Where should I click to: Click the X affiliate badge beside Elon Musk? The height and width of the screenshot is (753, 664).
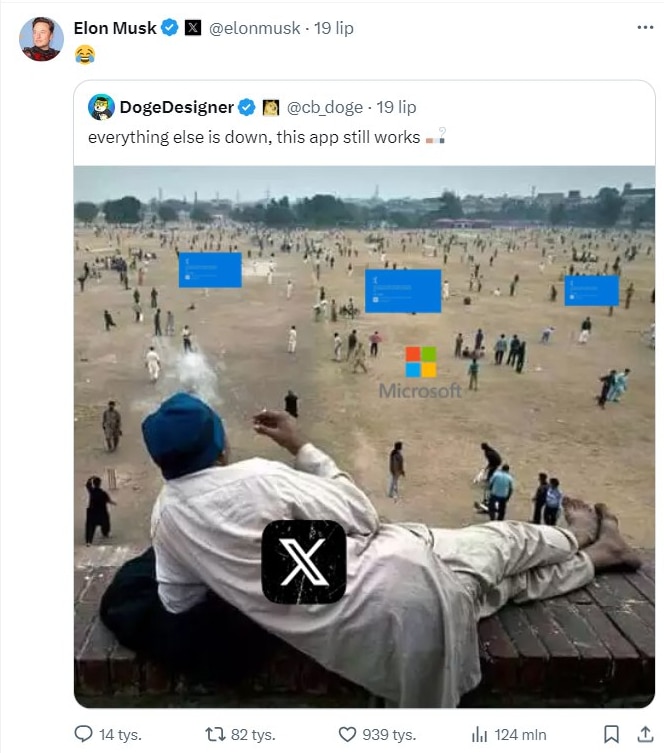193,28
